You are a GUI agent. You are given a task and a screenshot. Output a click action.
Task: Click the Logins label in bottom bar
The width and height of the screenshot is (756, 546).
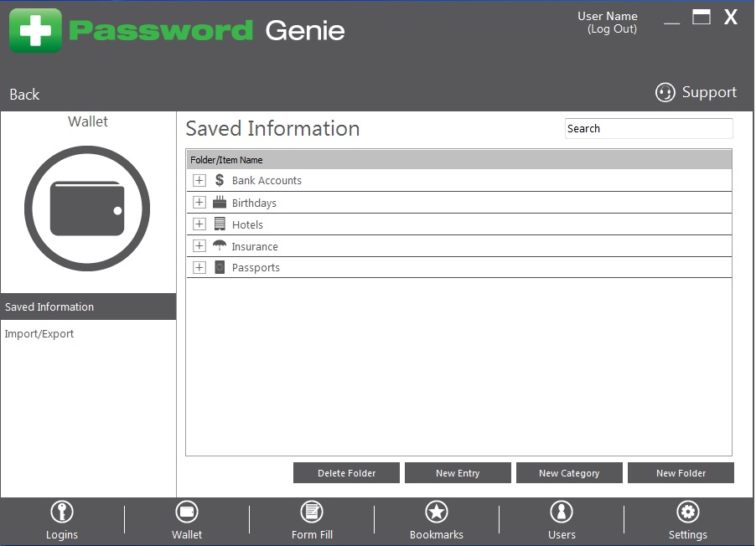pos(62,534)
